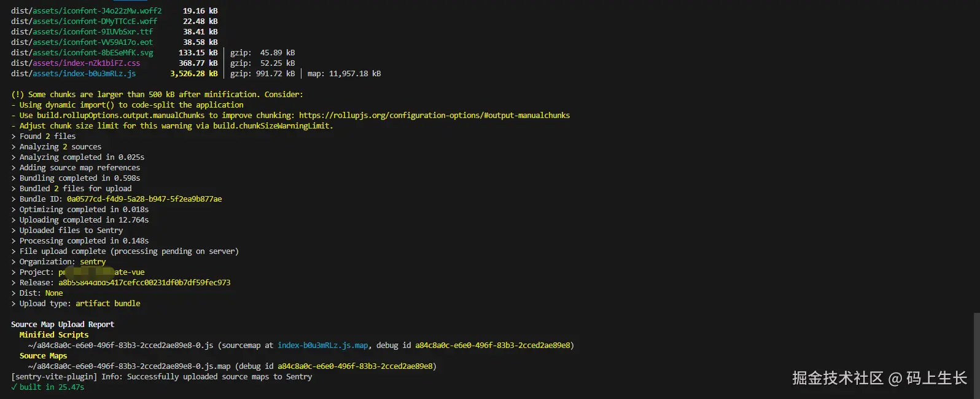This screenshot has width=980, height=399.
Task: Click the Bundle ID value
Action: pyautogui.click(x=144, y=199)
